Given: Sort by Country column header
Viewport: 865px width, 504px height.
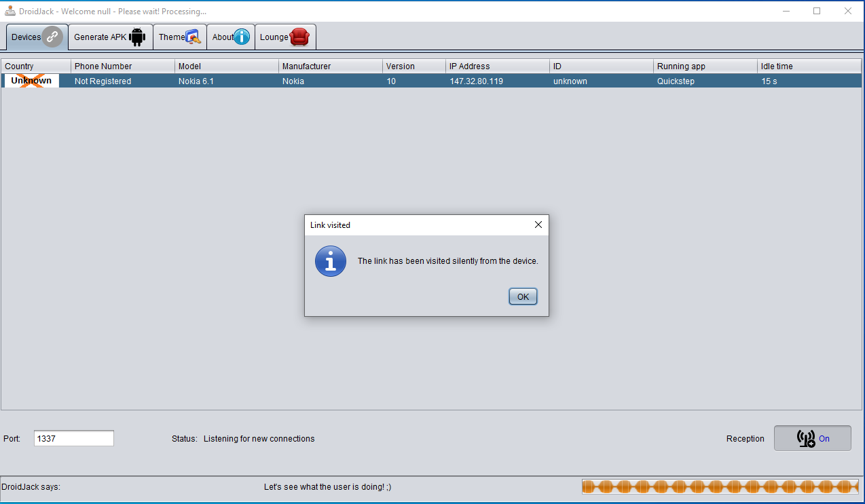Looking at the screenshot, I should tap(36, 66).
